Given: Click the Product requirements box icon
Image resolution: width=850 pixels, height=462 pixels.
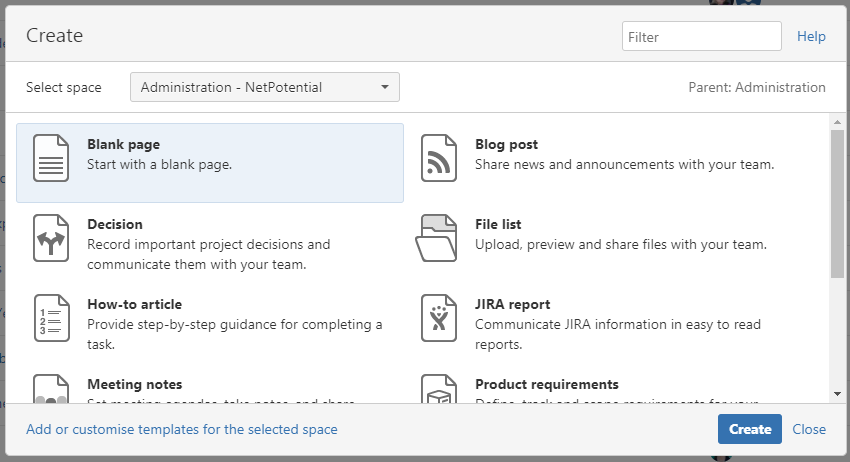Looking at the screenshot, I should (439, 390).
